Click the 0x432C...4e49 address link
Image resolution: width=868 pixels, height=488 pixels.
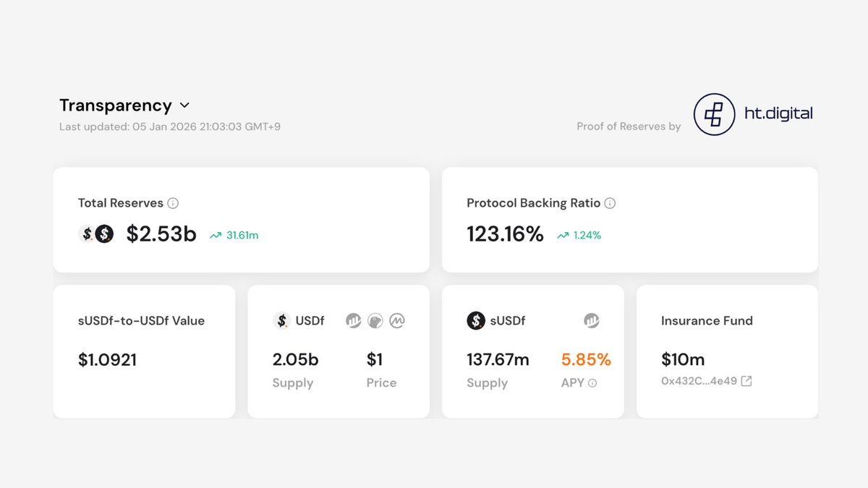pos(699,381)
